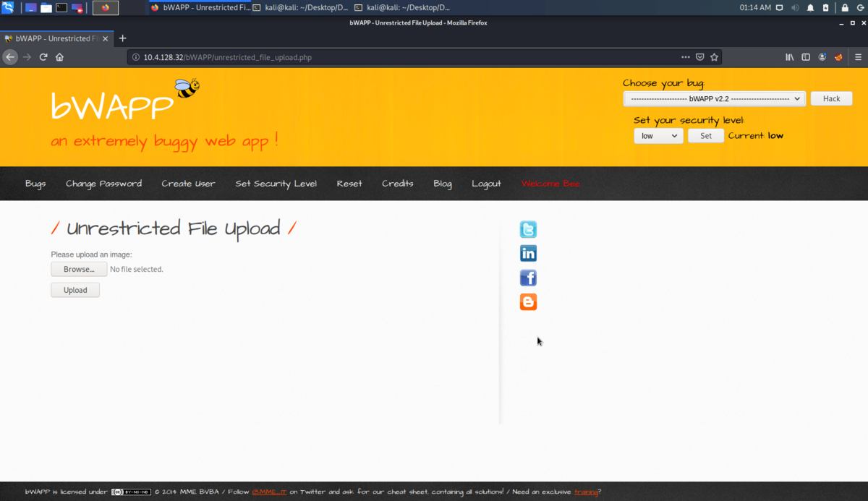The height and width of the screenshot is (501, 868).
Task: Click the Creative Commons license badge
Action: click(131, 492)
